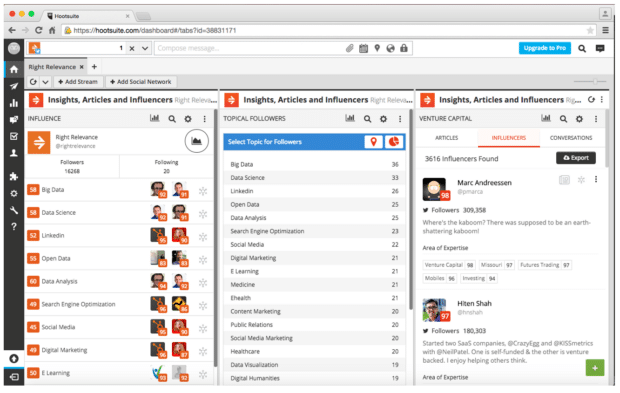This screenshot has width=620, height=393.
Task: Open the App Directory puzzle icon
Action: pyautogui.click(x=14, y=176)
